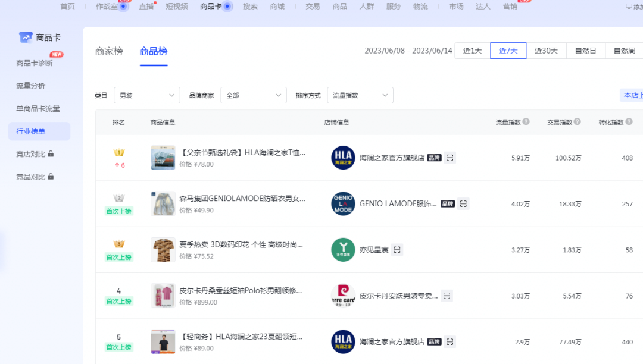
Task: Click the 3D数码印花 shirt thumbnail
Action: [x=163, y=250]
